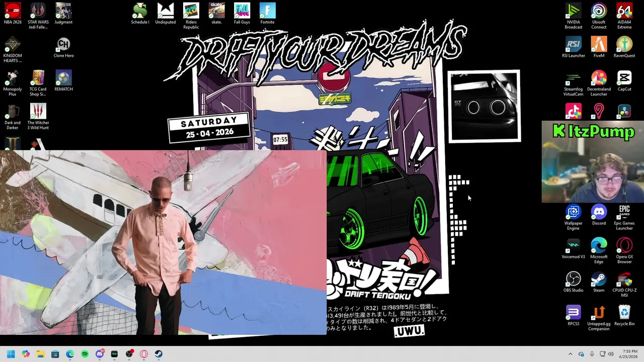644x362 pixels.
Task: Open the volume control in system tray
Action: click(611, 354)
